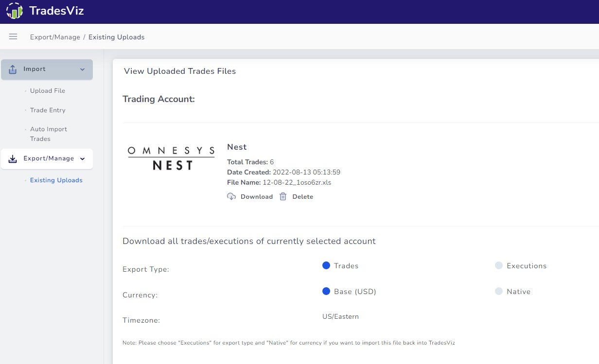Open Existing Uploads page
Viewport: 599px width, 364px height.
click(56, 180)
